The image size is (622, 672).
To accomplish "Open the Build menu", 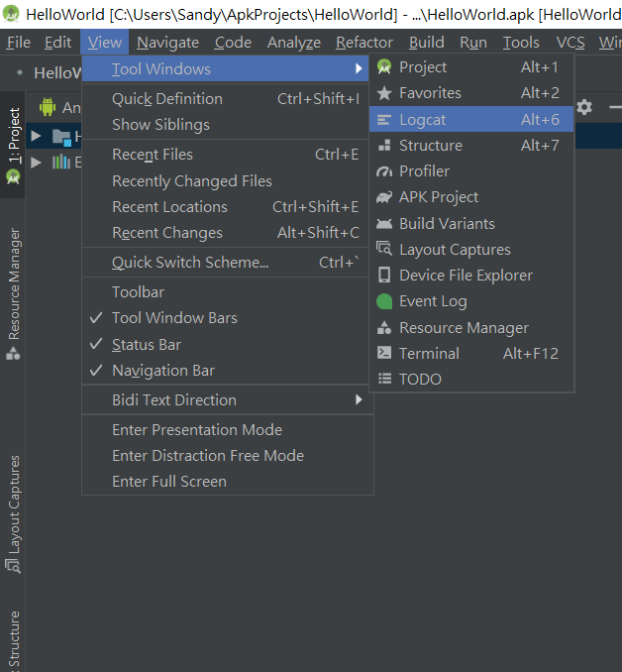I will click(427, 43).
